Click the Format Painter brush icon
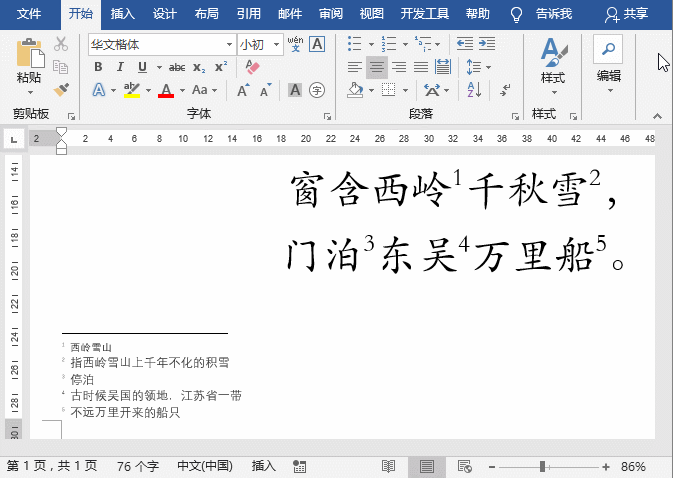This screenshot has width=673, height=478. pos(61,90)
